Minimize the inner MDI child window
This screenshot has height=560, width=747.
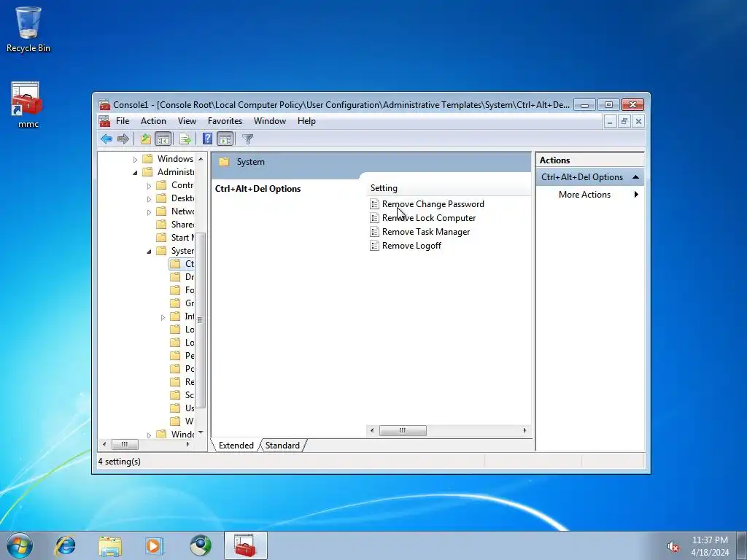(x=610, y=122)
